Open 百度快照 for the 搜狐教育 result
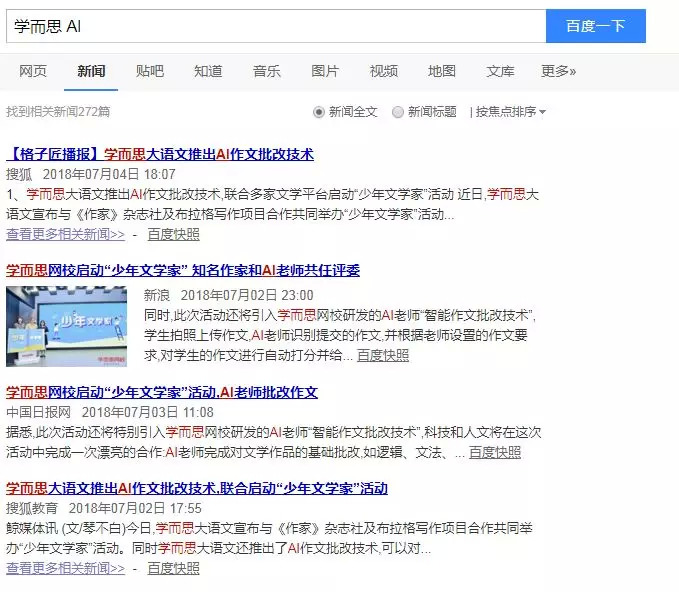This screenshot has width=679, height=592. [x=174, y=568]
